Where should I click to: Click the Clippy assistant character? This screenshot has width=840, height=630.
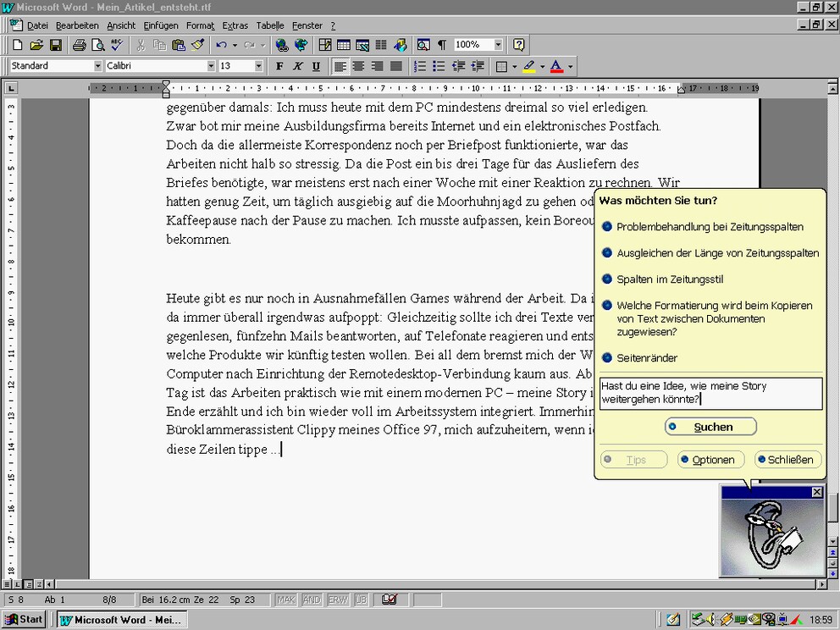tap(771, 536)
